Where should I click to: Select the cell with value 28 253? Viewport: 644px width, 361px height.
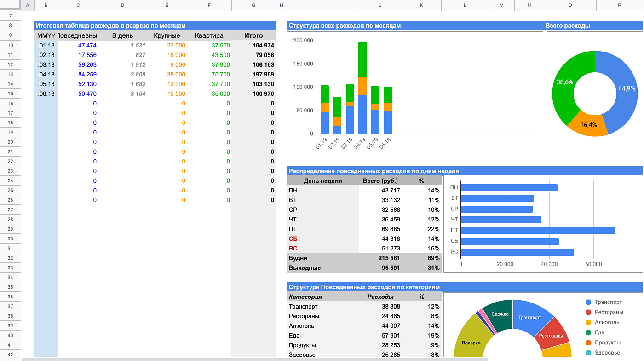point(380,345)
